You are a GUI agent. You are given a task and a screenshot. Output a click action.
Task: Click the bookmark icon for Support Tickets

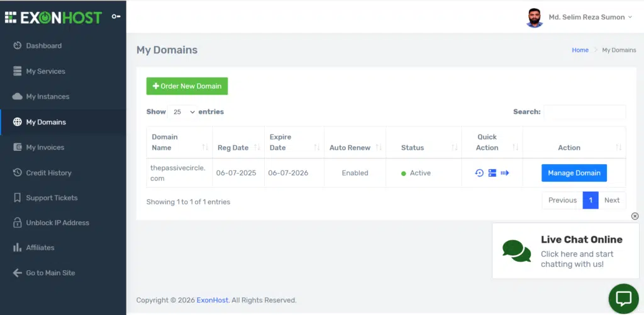point(17,197)
